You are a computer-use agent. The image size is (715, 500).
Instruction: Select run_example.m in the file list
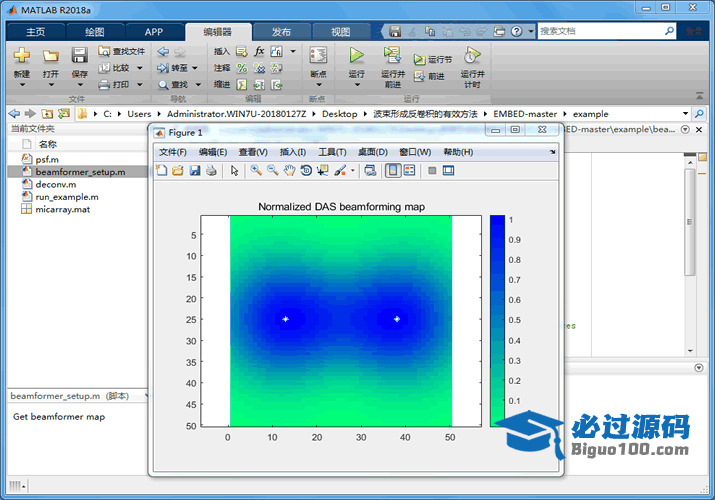(x=67, y=197)
